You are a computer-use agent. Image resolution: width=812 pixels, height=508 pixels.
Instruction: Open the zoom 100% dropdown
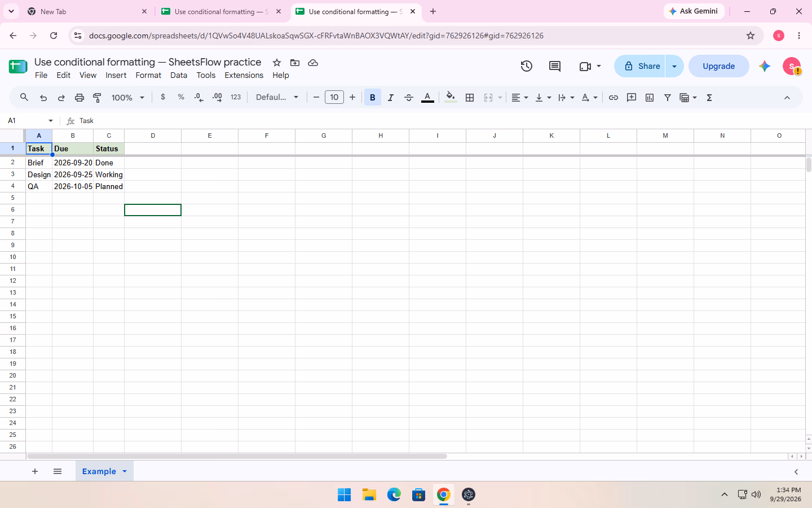click(128, 98)
